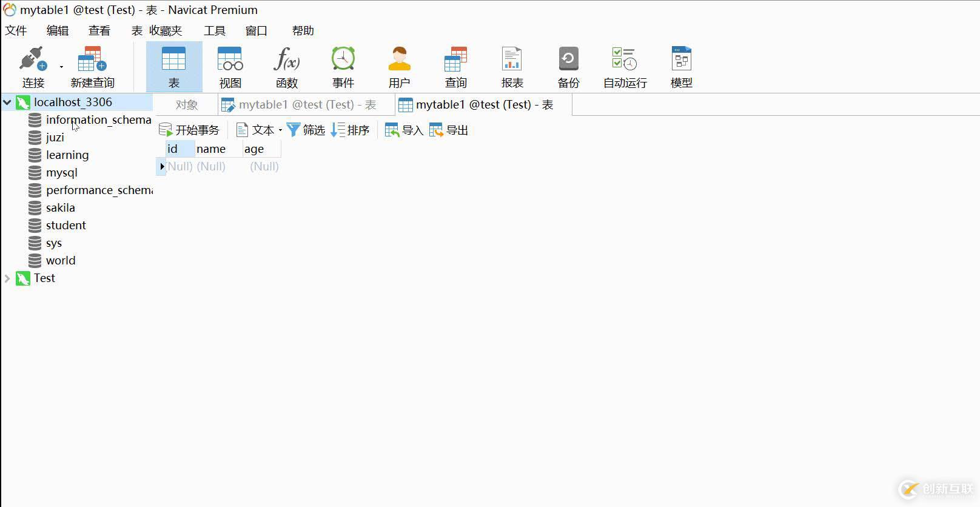The width and height of the screenshot is (980, 507).
Task: Collapse the localhost_3306 connection
Action: pyautogui.click(x=7, y=102)
